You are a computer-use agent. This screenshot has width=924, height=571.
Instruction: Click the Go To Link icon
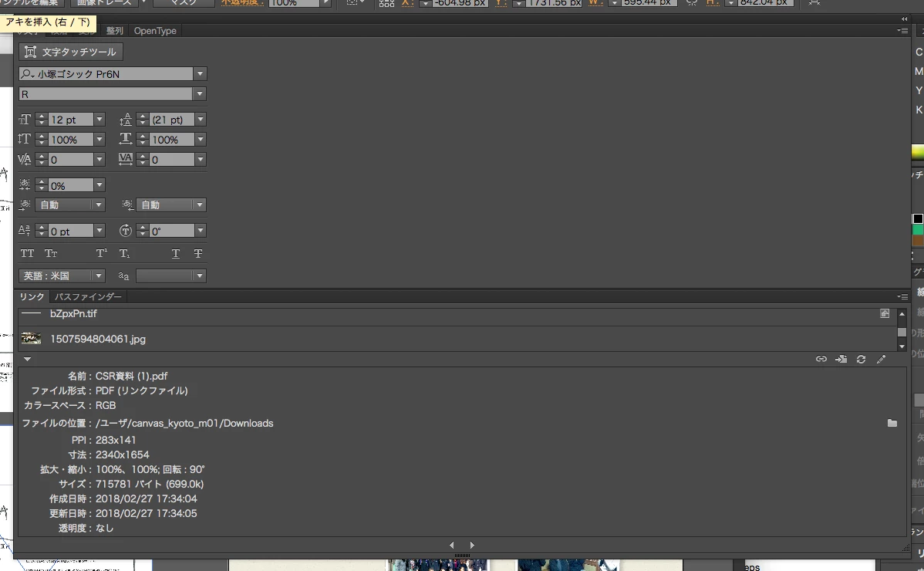(x=841, y=359)
